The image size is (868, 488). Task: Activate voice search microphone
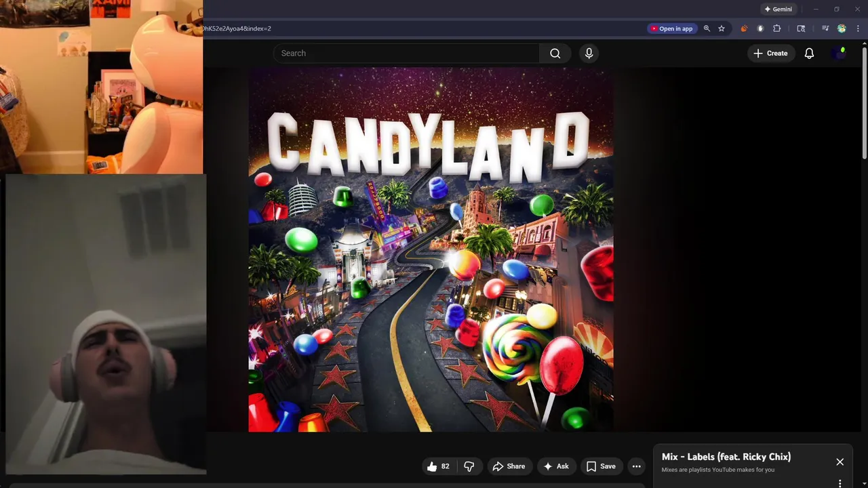589,54
